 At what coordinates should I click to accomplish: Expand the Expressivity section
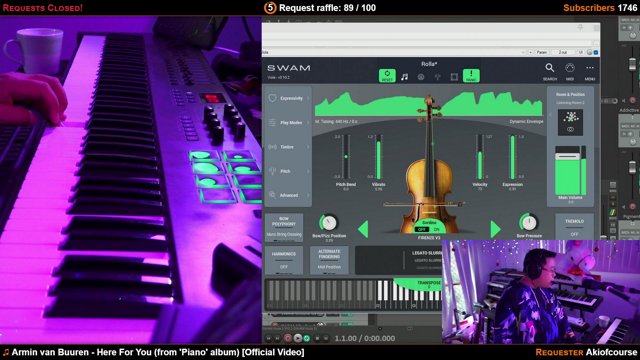(289, 98)
